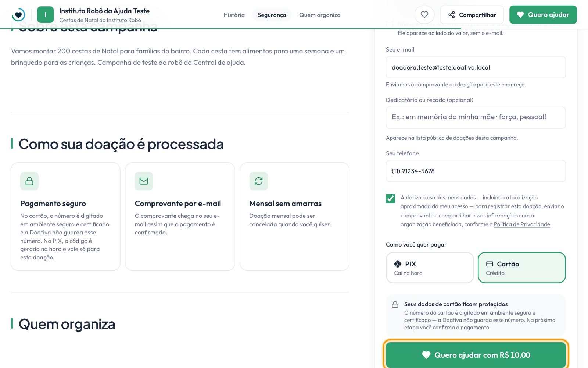Uncheck the data authorization checkbox
Image resolution: width=588 pixels, height=368 pixels.
[390, 198]
